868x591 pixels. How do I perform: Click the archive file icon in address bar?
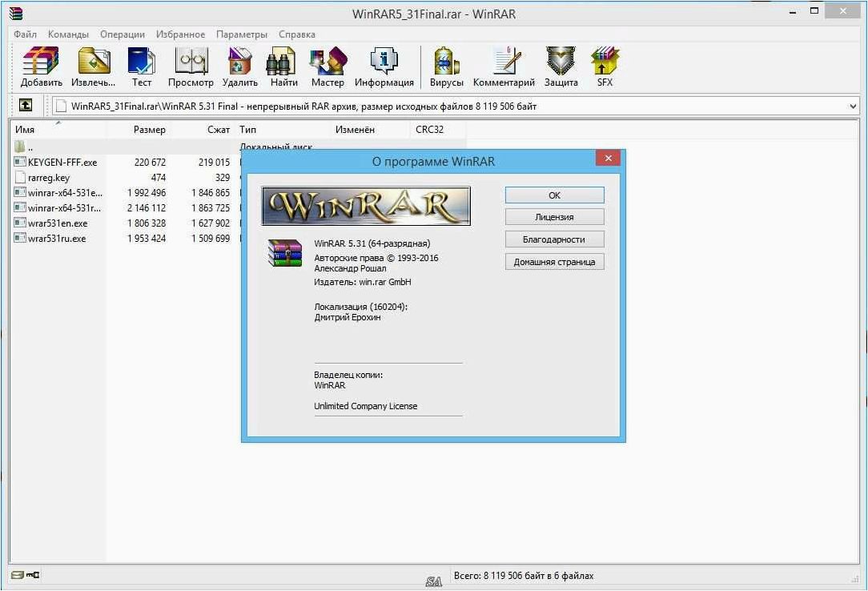tap(61, 106)
